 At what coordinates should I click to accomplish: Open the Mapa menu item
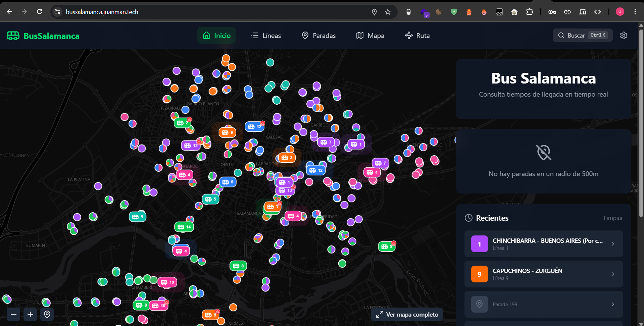[x=370, y=35]
